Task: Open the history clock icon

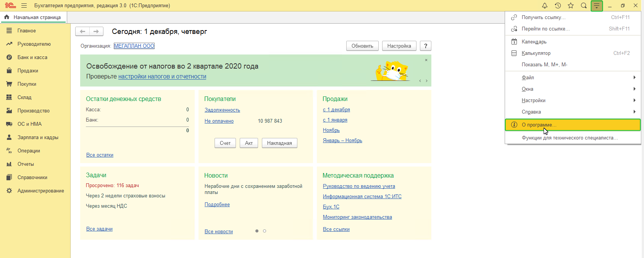Action: (558, 6)
